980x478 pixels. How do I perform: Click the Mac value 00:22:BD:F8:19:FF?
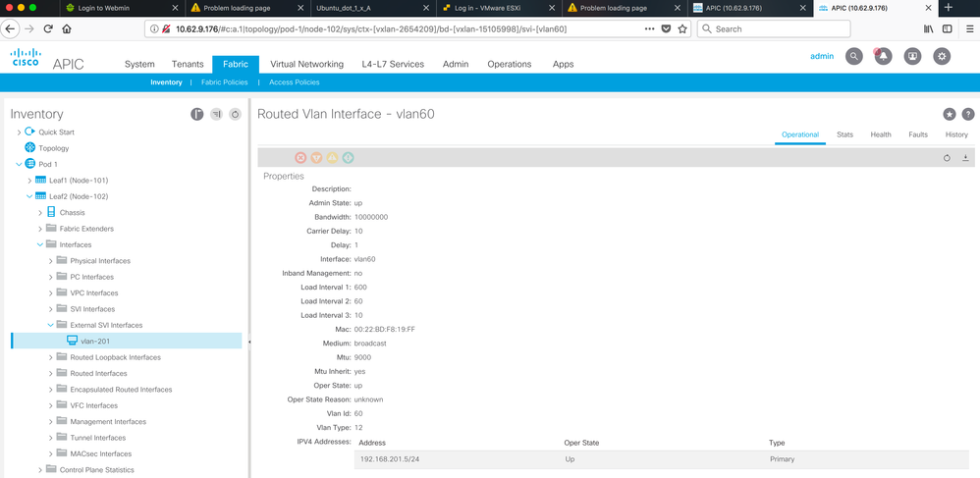tap(384, 329)
